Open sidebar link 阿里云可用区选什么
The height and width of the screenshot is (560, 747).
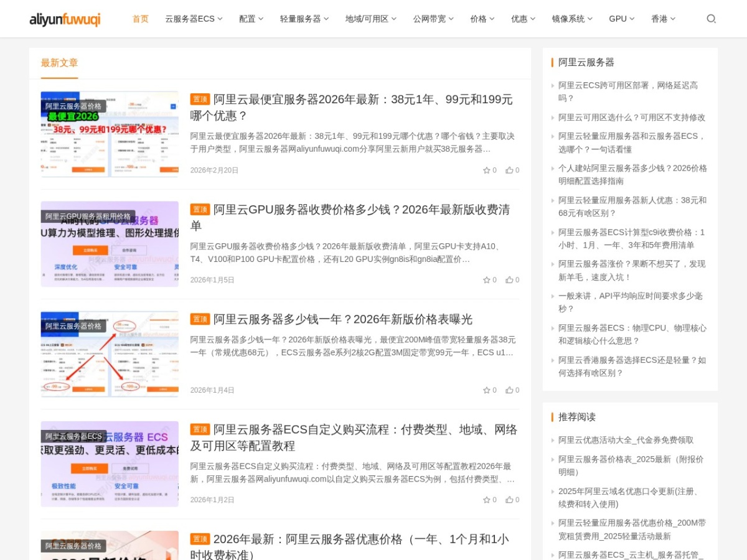[632, 118]
